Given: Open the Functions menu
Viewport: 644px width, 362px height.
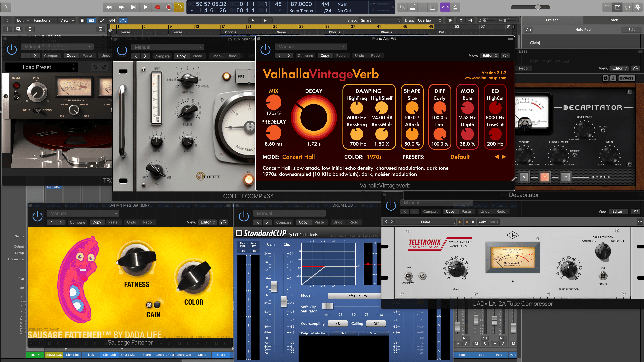Looking at the screenshot, I should pyautogui.click(x=44, y=20).
